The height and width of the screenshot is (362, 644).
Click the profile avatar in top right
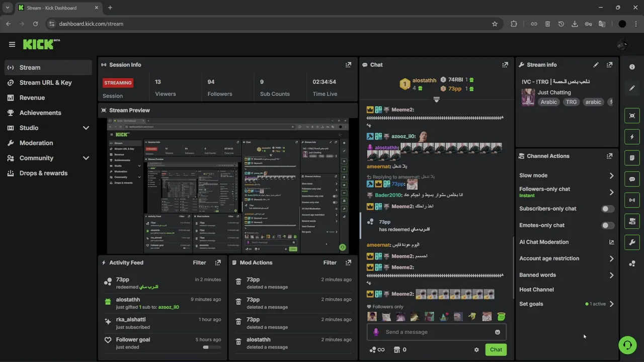(x=622, y=45)
